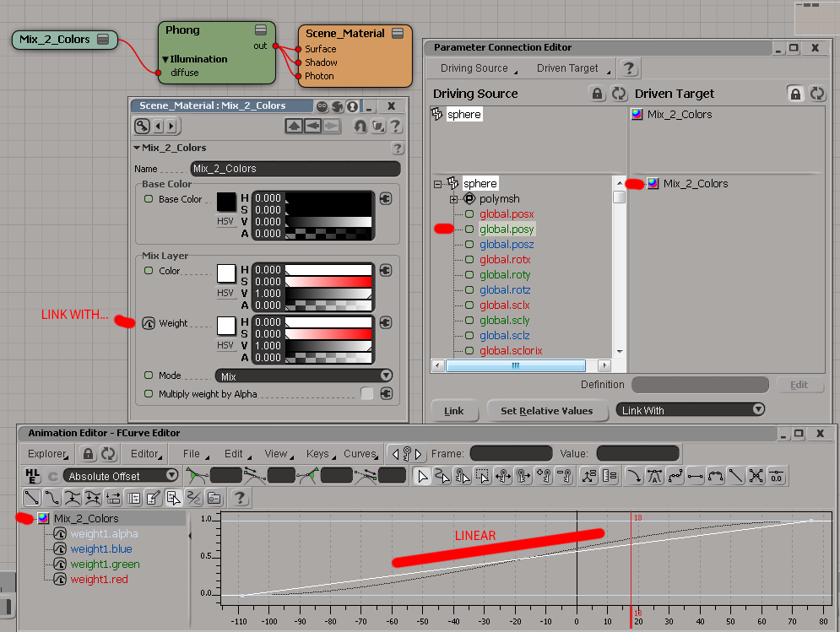Open the Driving Source menu
This screenshot has height=632, width=840.
pos(477,68)
